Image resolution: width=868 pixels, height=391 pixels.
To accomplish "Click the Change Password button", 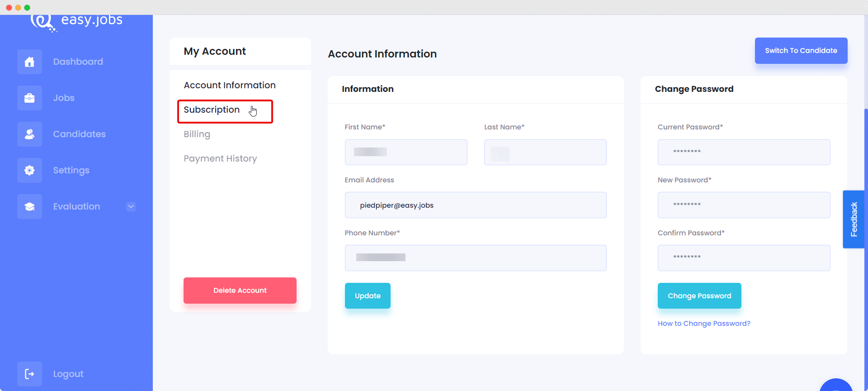I will click(x=699, y=296).
